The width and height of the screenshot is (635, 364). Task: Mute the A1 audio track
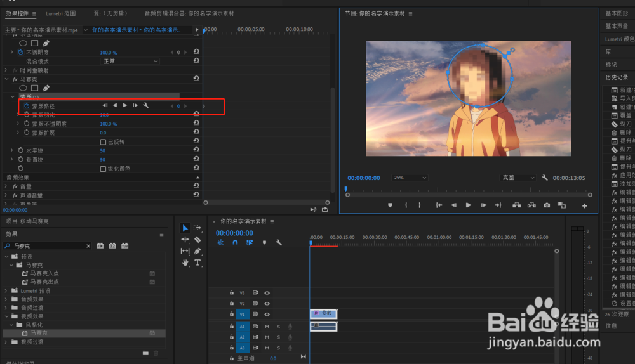pyautogui.click(x=267, y=327)
